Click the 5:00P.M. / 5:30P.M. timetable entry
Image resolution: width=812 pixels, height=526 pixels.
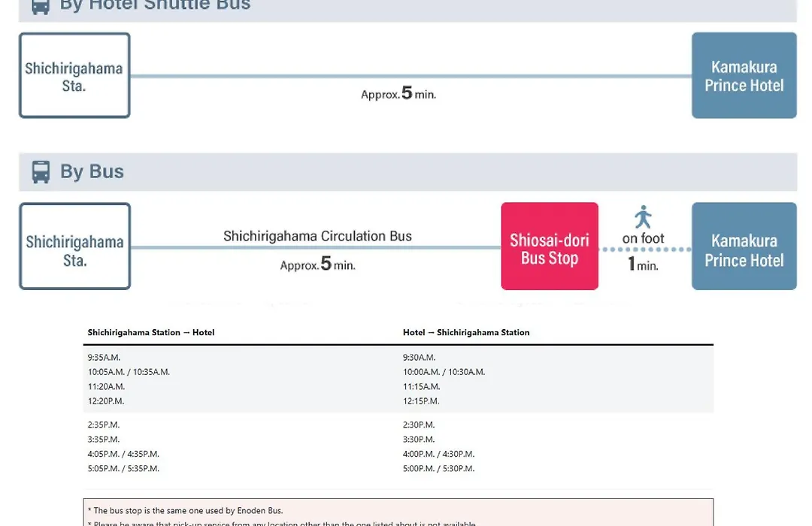coord(438,468)
